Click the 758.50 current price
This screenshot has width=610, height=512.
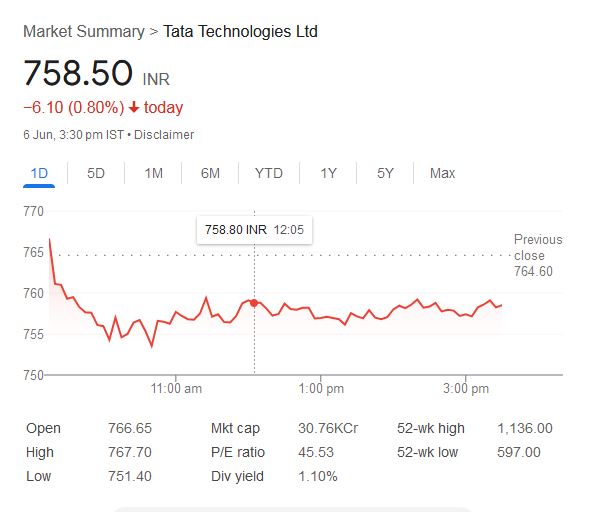[78, 74]
